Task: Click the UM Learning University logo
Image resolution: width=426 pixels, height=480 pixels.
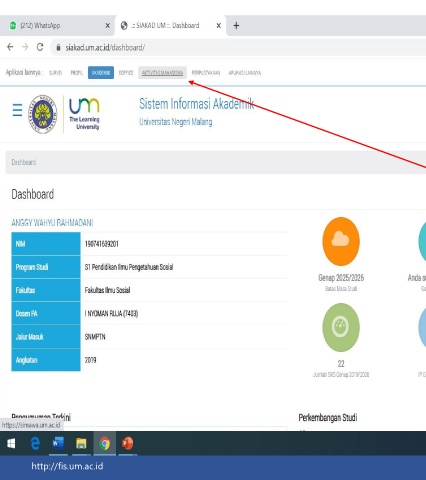Action: pos(84,114)
